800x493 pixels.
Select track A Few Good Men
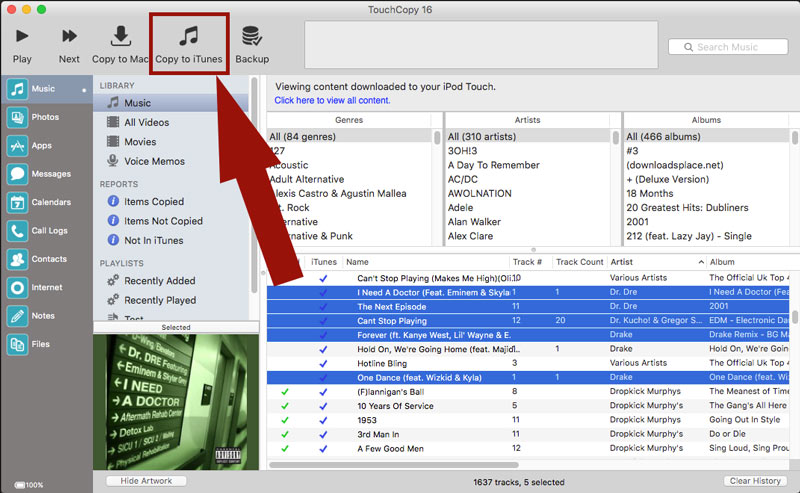[x=528, y=449]
